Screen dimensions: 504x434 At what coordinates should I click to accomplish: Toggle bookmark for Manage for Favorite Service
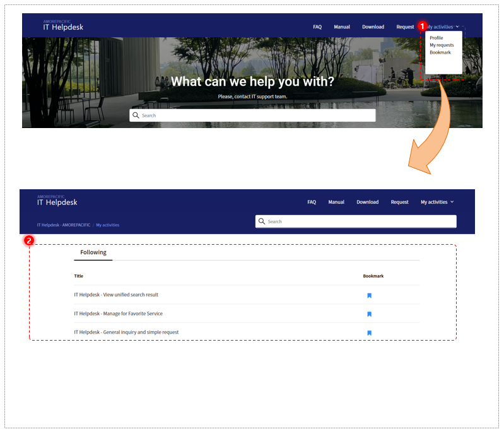(x=369, y=314)
